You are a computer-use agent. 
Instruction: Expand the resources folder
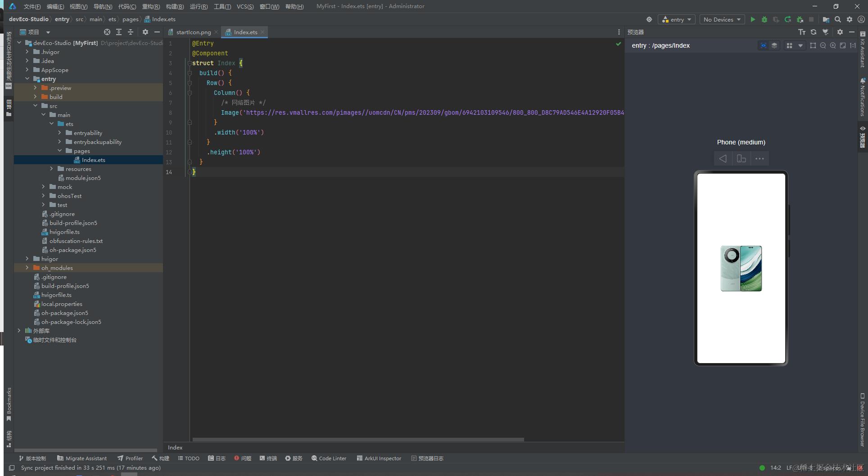pyautogui.click(x=52, y=169)
